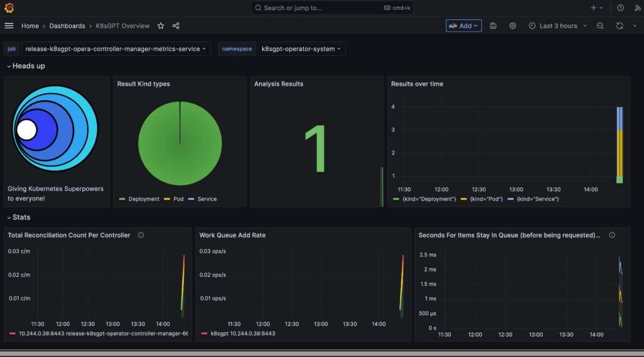Click the Grafana logo icon
Image resolution: width=644 pixels, height=357 pixels.
tap(9, 8)
